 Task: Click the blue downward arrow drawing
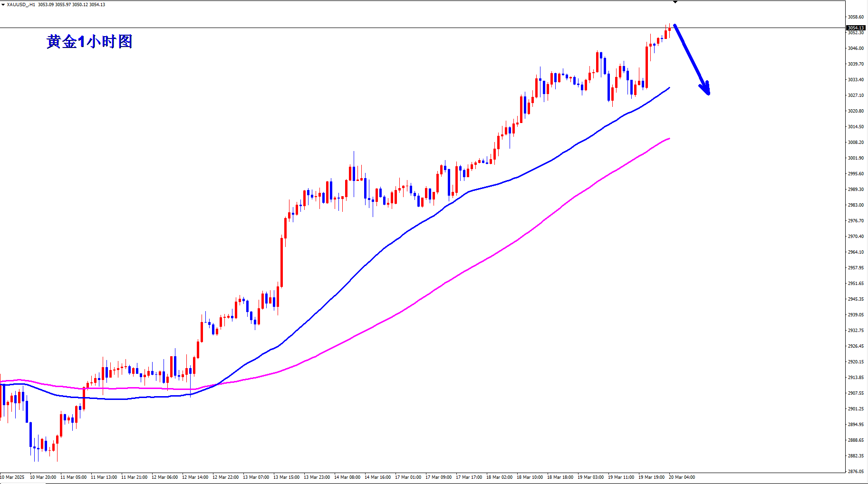click(690, 57)
